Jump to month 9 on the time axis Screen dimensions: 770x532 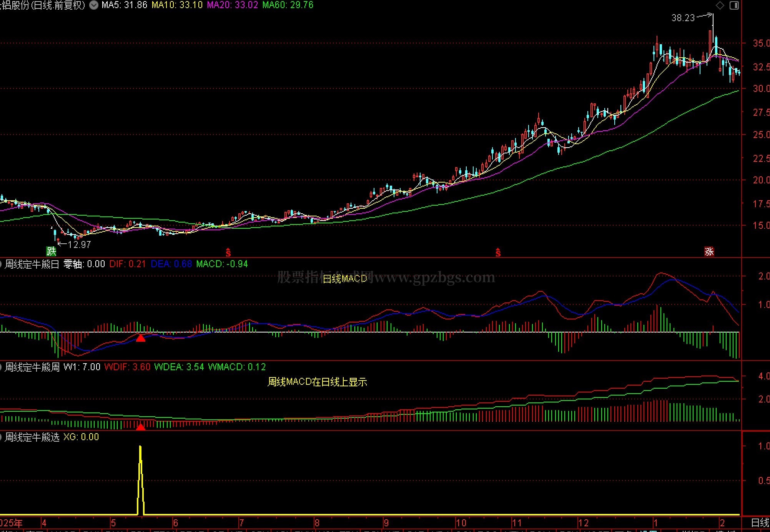386,523
